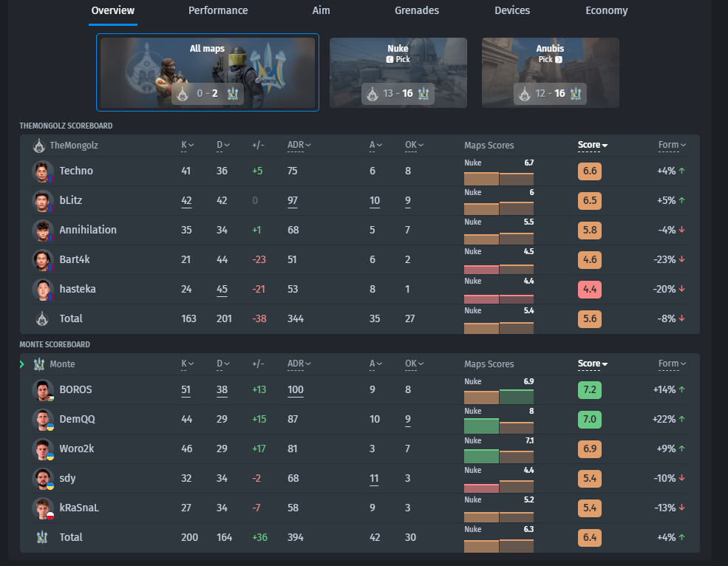Click TheMongolz logo on All maps card
Image resolution: width=728 pixels, height=566 pixels.
pyautogui.click(x=183, y=94)
